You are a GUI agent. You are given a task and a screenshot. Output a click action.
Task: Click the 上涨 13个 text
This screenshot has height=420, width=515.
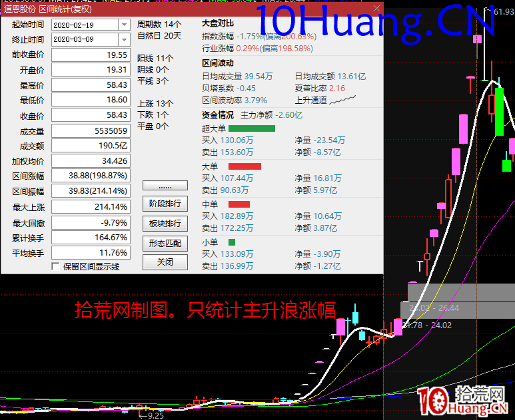[x=155, y=104]
